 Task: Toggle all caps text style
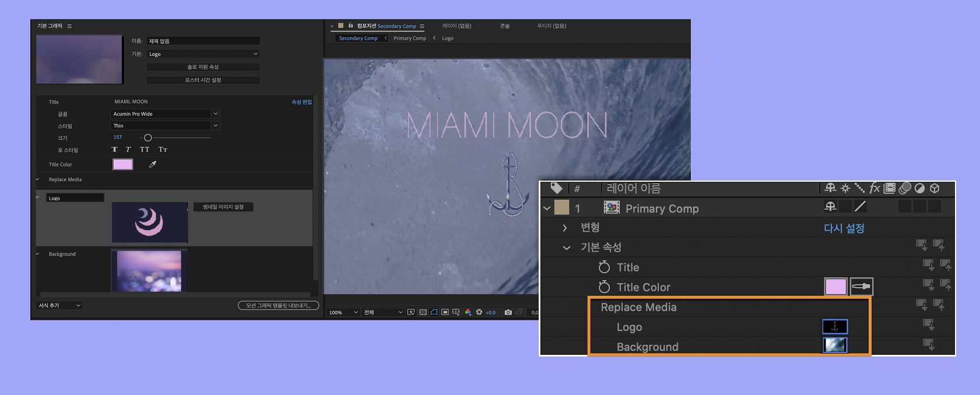point(145,150)
